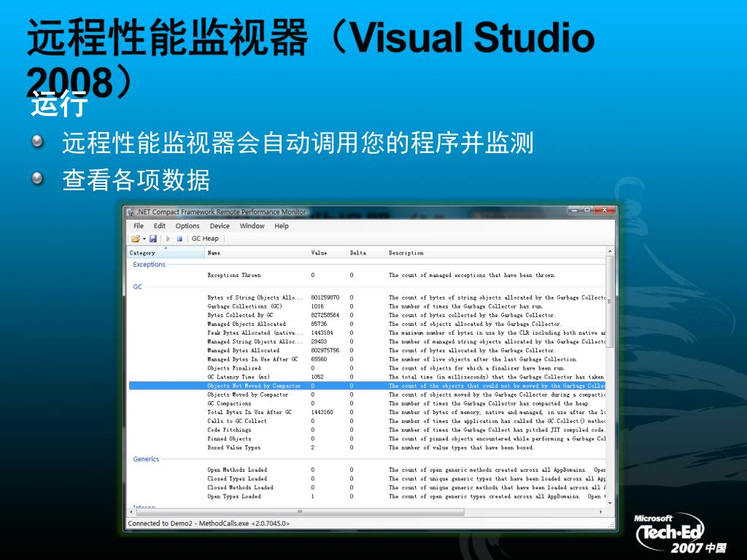The image size is (747, 560).
Task: Select the Open Types Loaded row
Action: [x=368, y=496]
